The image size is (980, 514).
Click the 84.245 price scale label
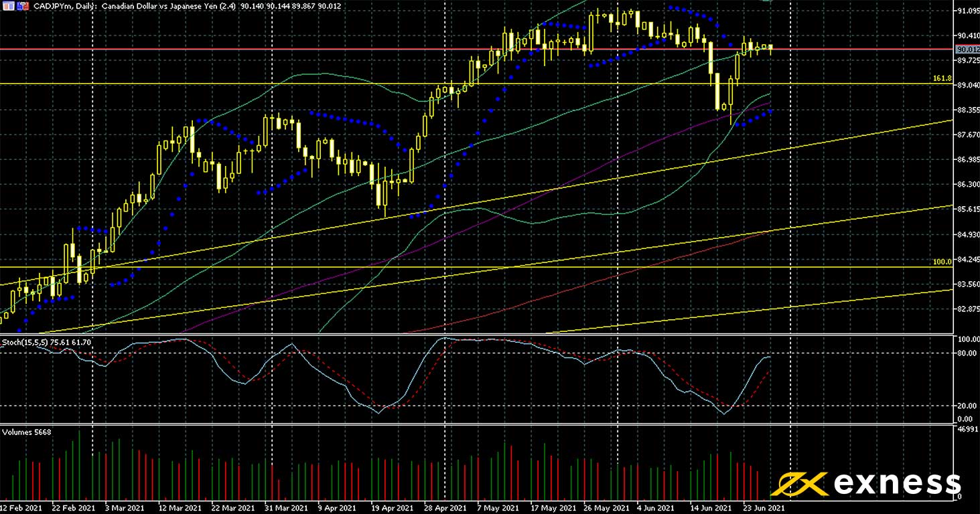coord(968,259)
